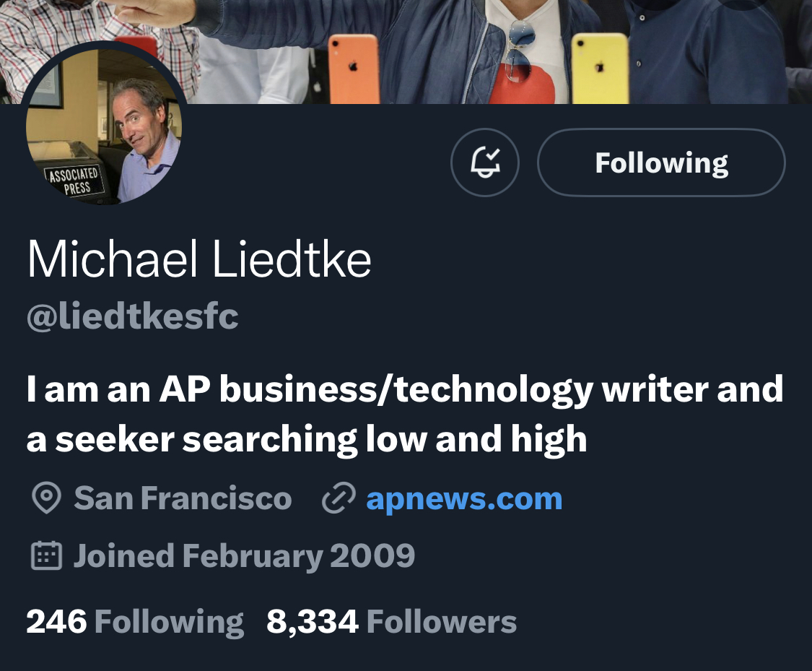
Task: Click the Associated Press sign in avatar
Action: click(74, 181)
